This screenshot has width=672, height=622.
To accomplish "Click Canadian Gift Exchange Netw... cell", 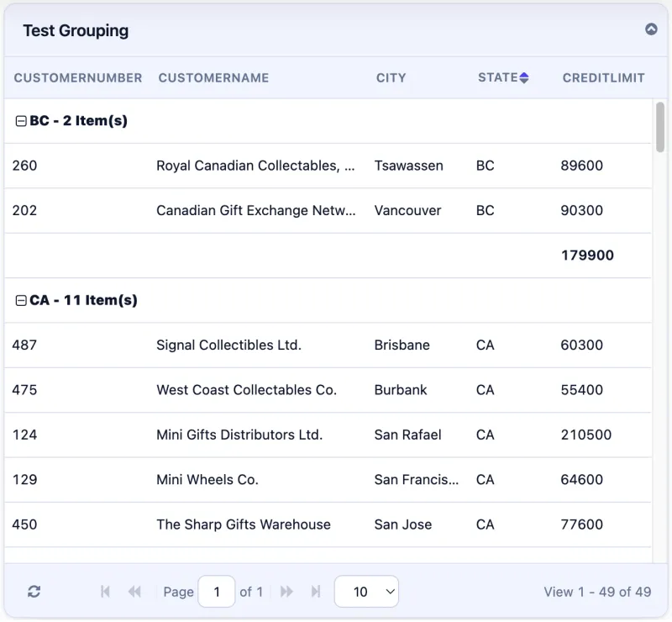I will (x=256, y=211).
